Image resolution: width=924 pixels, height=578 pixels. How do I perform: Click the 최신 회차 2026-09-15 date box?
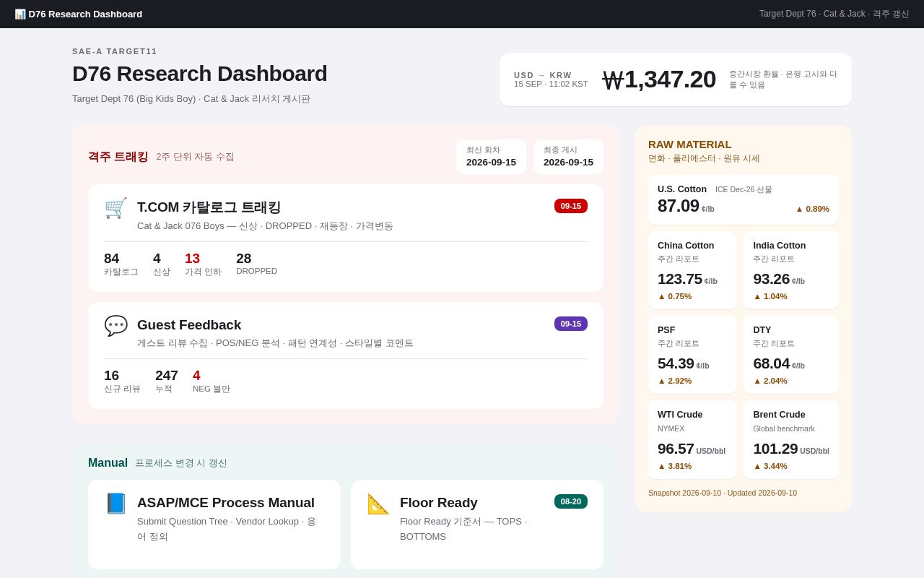click(491, 157)
